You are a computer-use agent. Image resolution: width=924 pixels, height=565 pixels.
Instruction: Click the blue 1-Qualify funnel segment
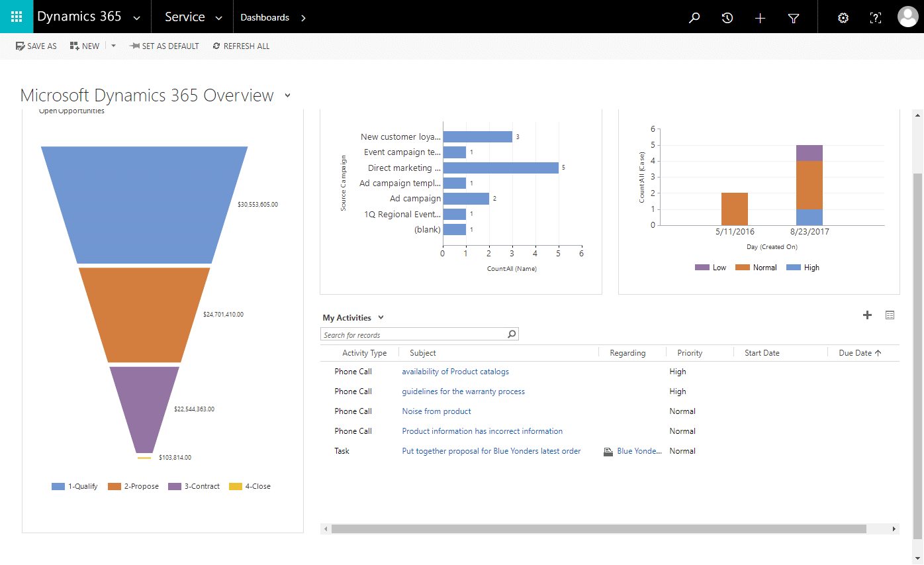point(144,205)
